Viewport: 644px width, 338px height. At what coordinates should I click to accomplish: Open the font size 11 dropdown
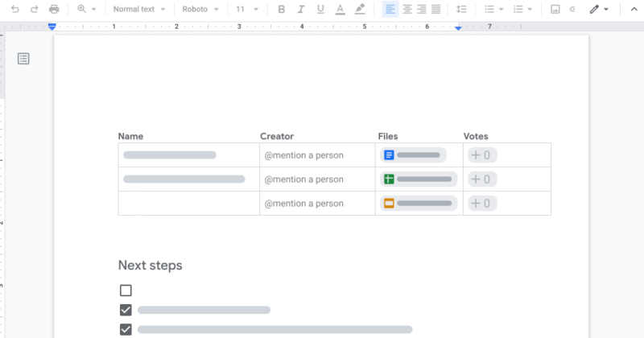coord(247,10)
